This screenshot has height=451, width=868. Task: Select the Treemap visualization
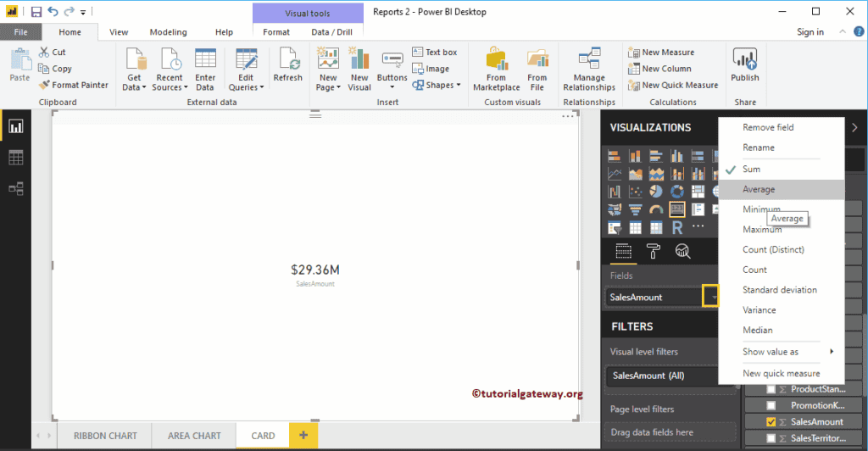[698, 192]
